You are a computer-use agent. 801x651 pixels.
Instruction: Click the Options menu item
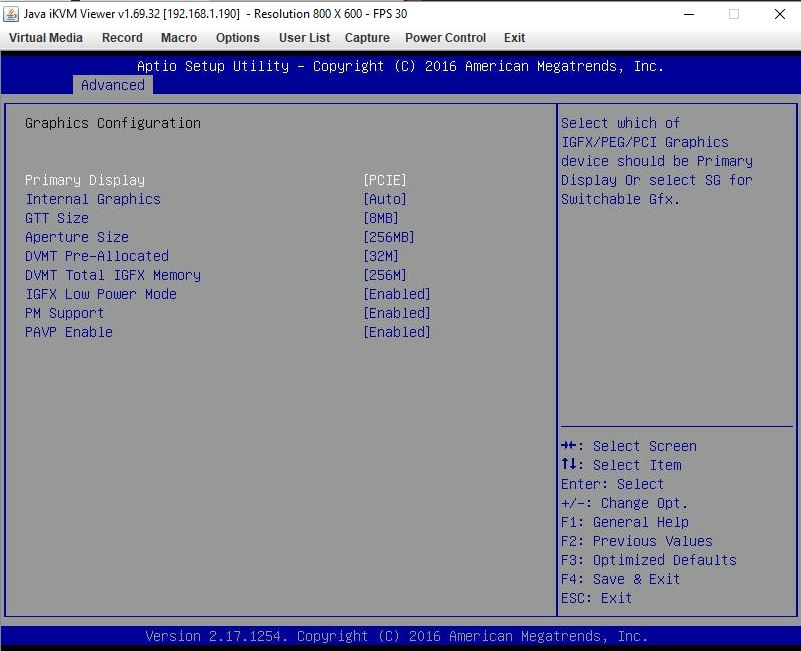tap(237, 38)
